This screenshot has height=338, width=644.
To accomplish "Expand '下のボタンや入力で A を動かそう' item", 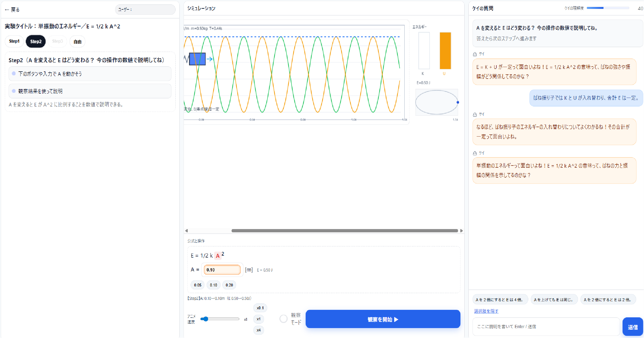I will point(90,74).
